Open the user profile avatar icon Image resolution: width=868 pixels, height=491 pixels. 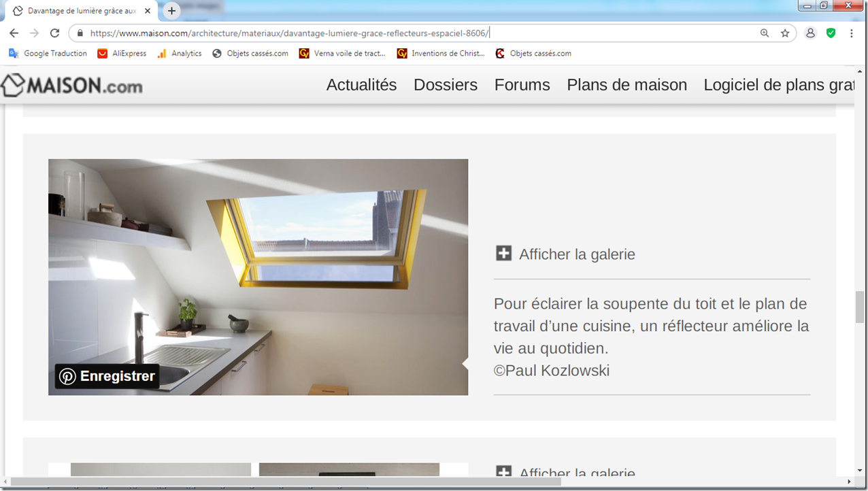coord(810,33)
